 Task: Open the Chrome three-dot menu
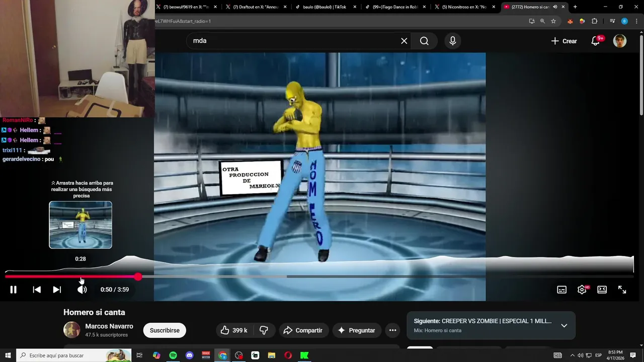(x=636, y=21)
